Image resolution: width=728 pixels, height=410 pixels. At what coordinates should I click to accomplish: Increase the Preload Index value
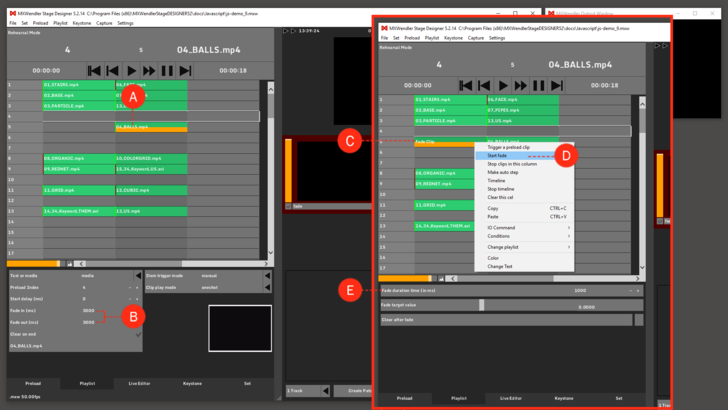(x=137, y=288)
